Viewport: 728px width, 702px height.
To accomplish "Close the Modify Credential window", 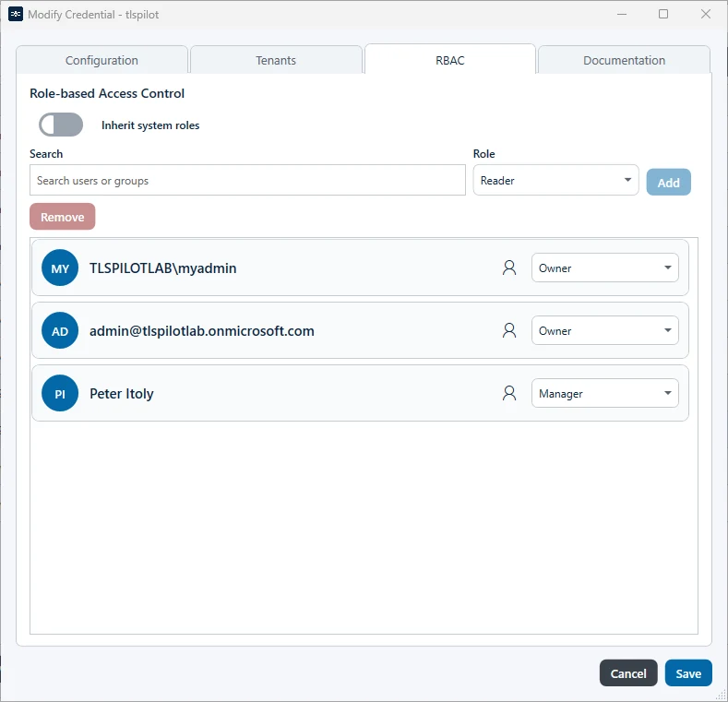I will coord(706,15).
